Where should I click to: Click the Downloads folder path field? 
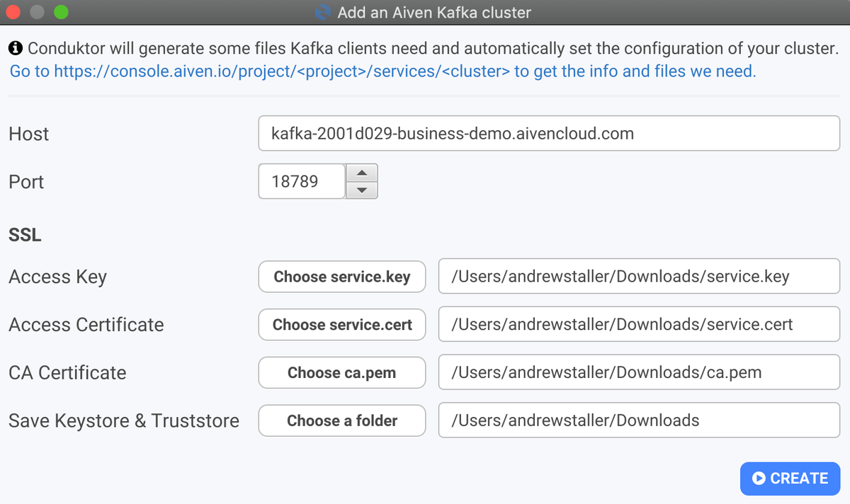coord(639,420)
